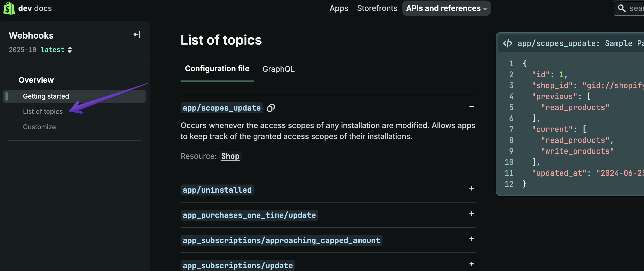
Task: Collapse the Webhooks sidebar with arrow icon
Action: 137,35
